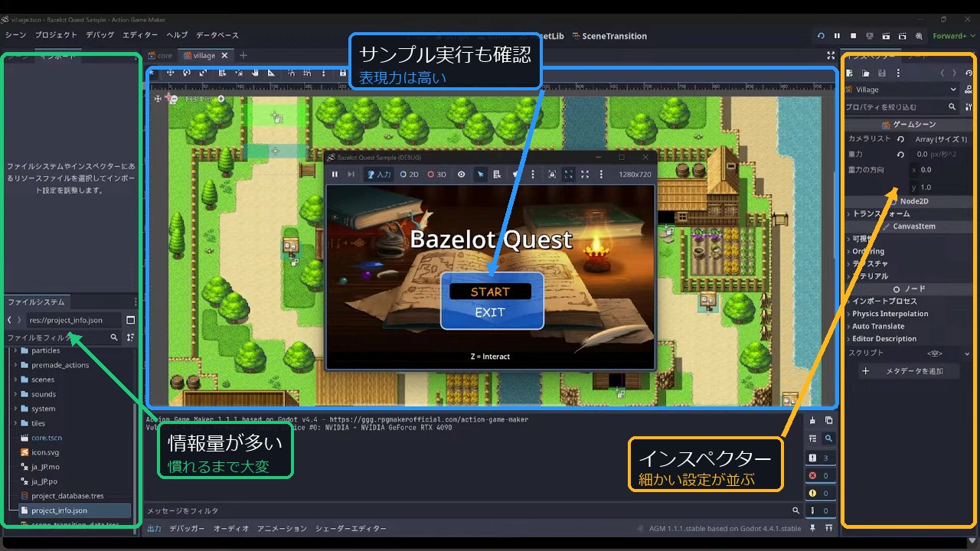
Task: Toggle distraction-free mode icon beside the scene tabs
Action: point(831,55)
